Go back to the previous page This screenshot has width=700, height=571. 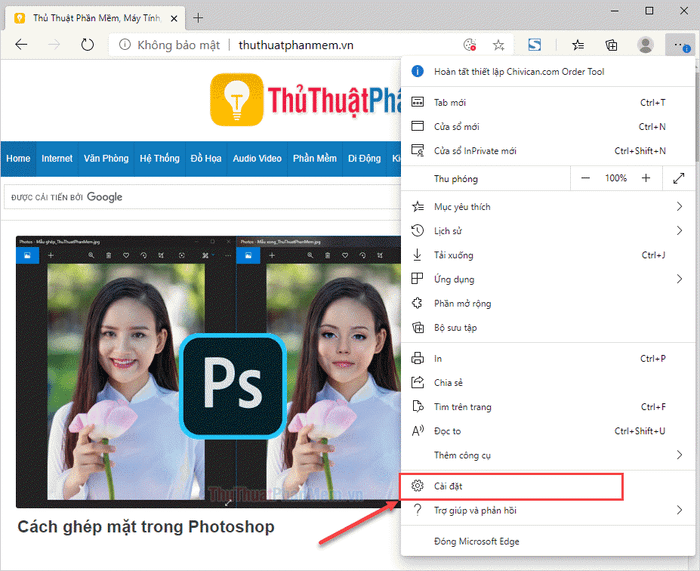pos(21,45)
